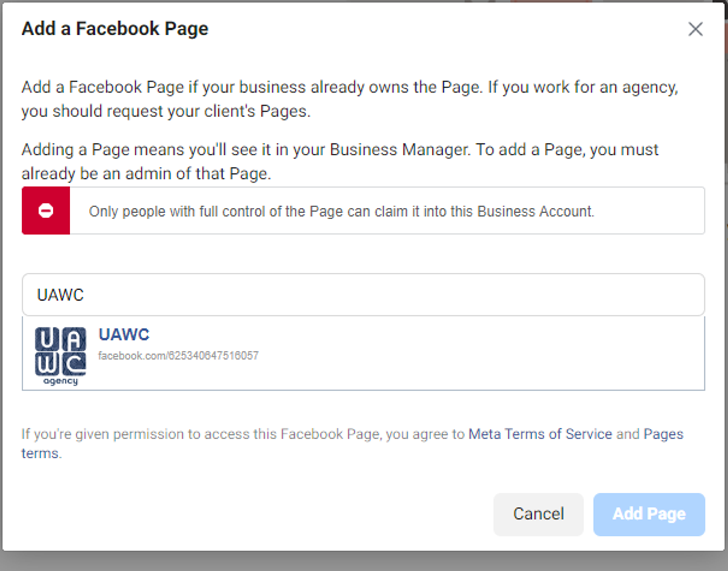
Task: Open the Pages terms link
Action: pyautogui.click(x=663, y=434)
